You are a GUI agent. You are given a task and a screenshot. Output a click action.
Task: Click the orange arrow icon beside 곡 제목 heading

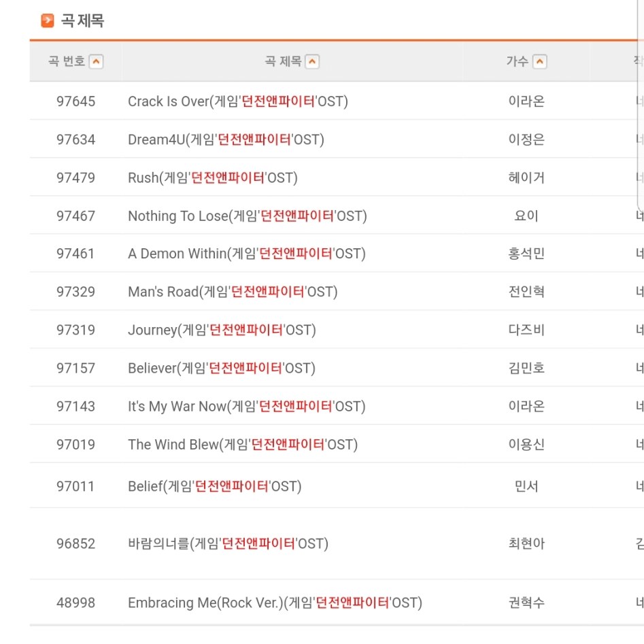48,20
